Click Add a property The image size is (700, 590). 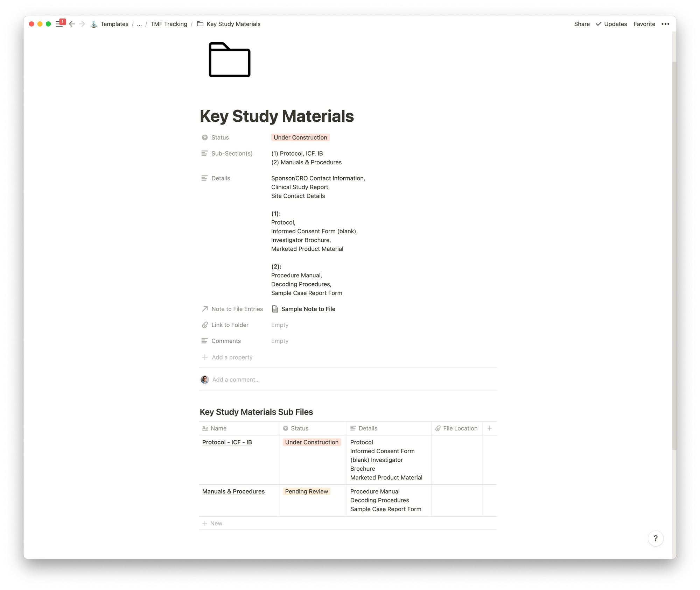232,357
